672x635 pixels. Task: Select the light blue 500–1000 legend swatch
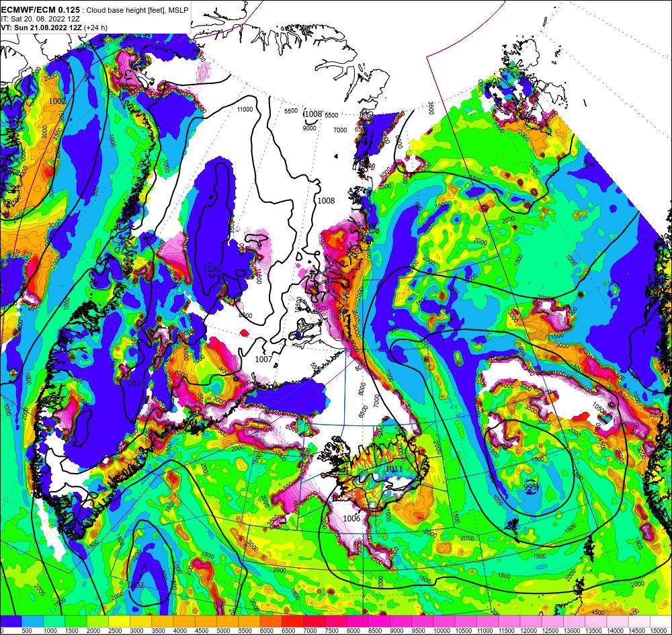(32, 622)
